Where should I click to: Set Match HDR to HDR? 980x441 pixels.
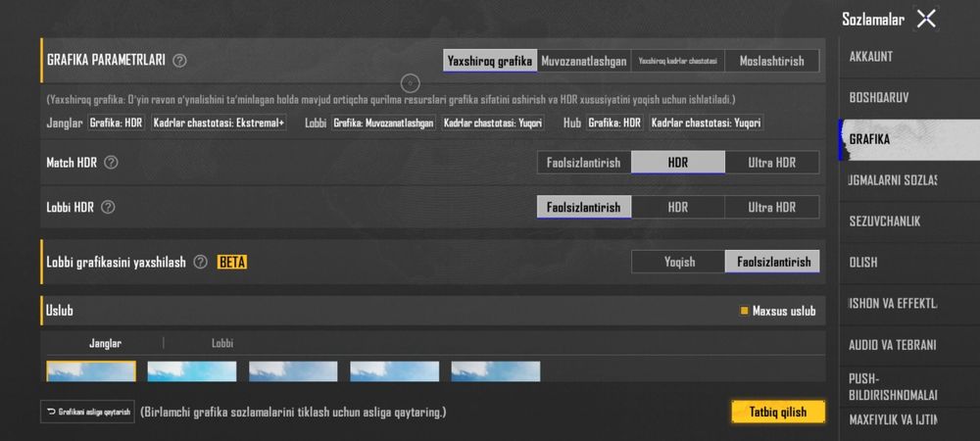tap(678, 163)
